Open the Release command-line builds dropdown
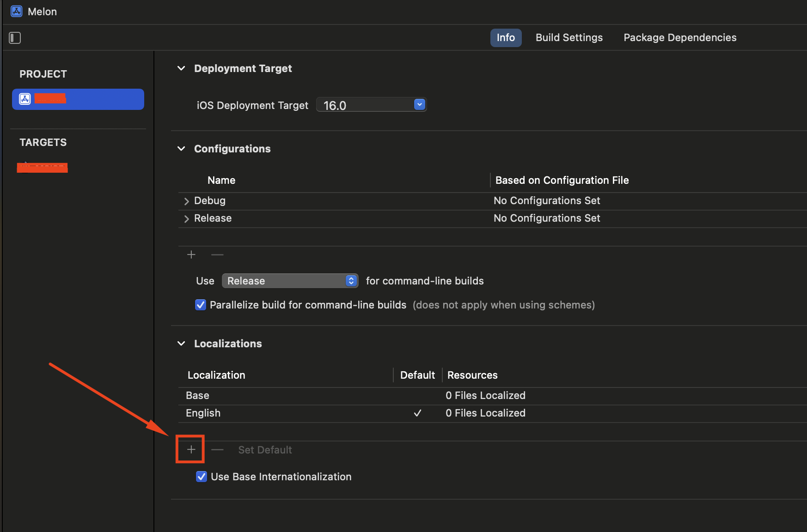807x532 pixels. [290, 281]
